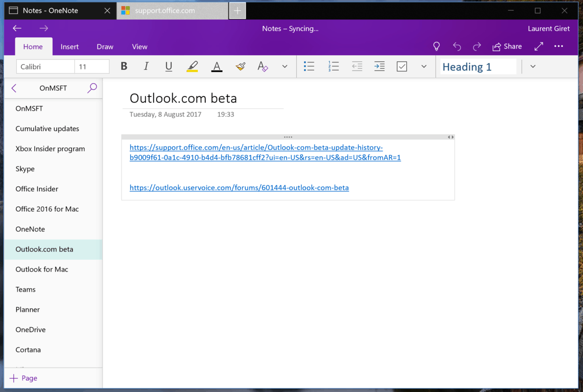Add a new page
Image resolution: width=583 pixels, height=392 pixels.
click(24, 378)
